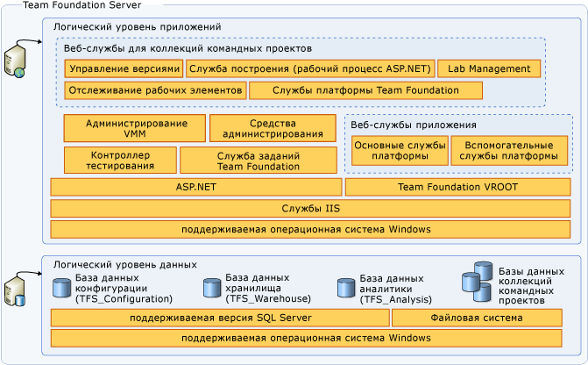Screen dimensions: 588x365
Task: Select Отслеживание рабочих элементов box
Action: 155,90
